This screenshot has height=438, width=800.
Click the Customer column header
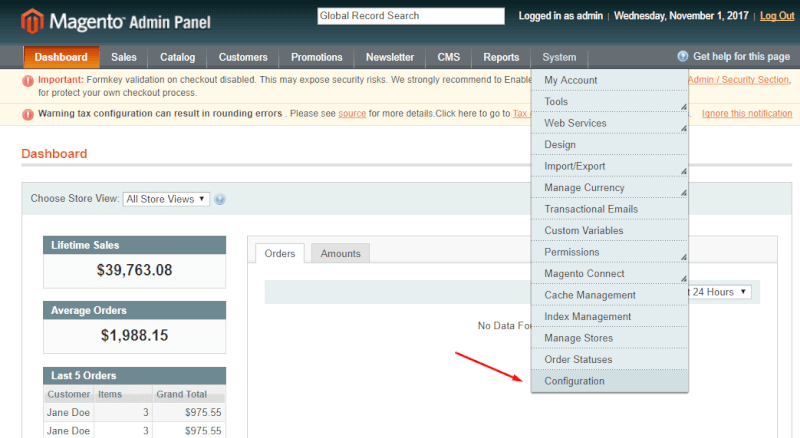pos(69,394)
